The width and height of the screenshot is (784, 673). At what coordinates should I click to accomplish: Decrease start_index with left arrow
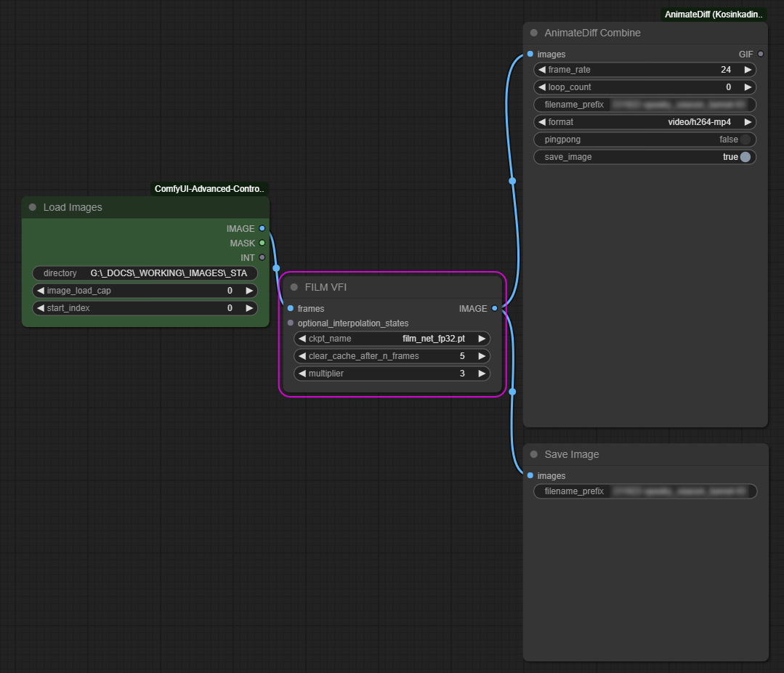click(41, 308)
